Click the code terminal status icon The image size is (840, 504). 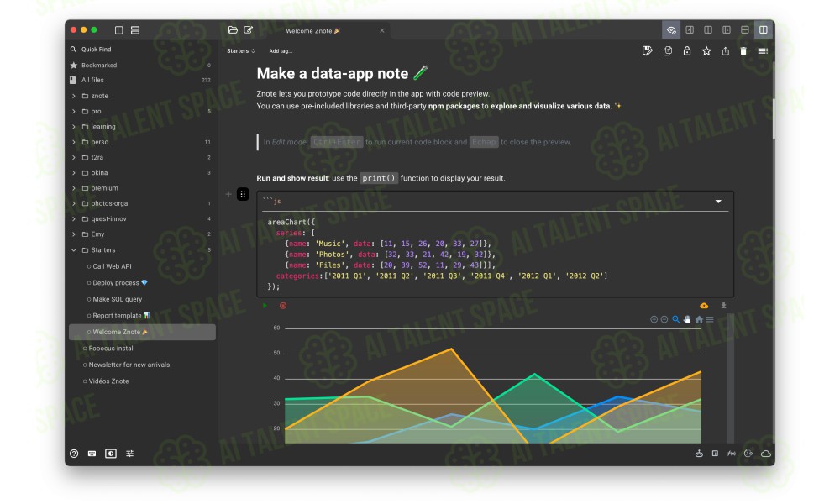point(748,454)
